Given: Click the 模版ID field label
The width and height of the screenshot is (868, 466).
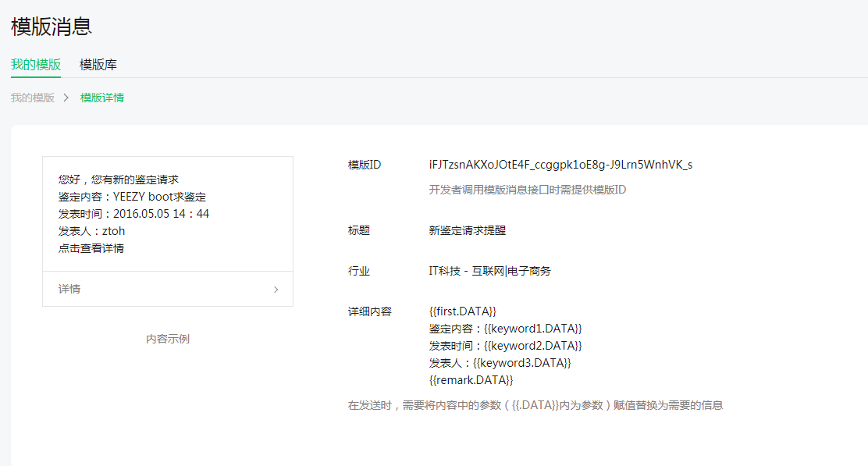Looking at the screenshot, I should pyautogui.click(x=365, y=165).
